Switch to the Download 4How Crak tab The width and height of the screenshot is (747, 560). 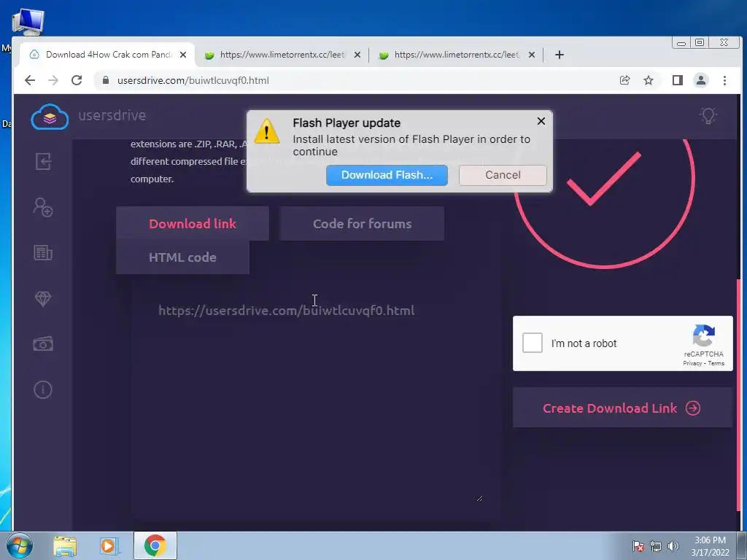coord(108,55)
